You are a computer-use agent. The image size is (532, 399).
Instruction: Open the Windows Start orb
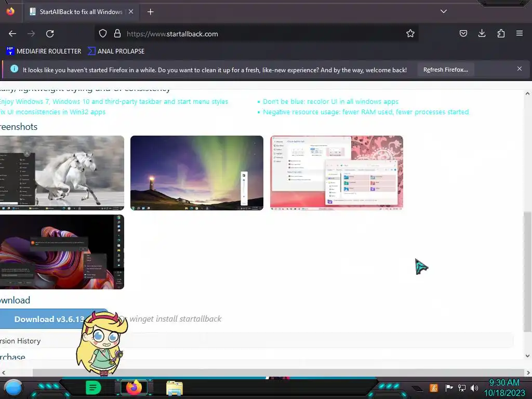pyautogui.click(x=14, y=388)
